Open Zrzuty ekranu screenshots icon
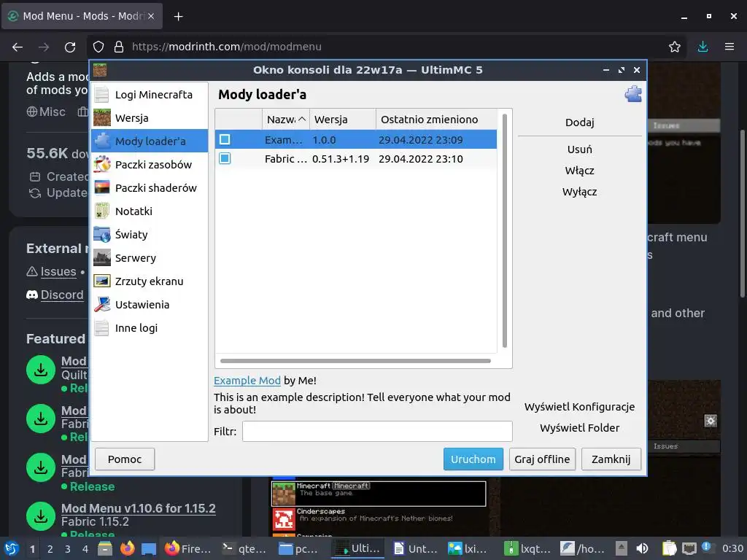The width and height of the screenshot is (747, 560). point(101,281)
